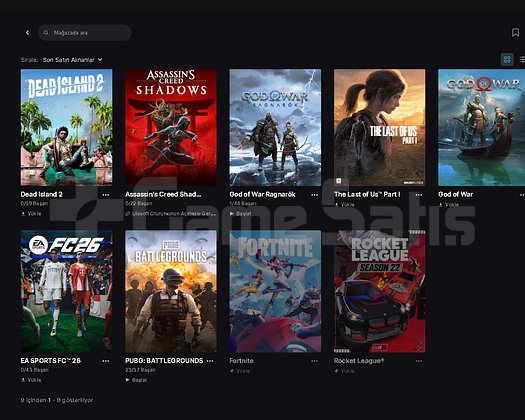Open The Last of Us Part I cover
This screenshot has height=420, width=525.
point(380,127)
